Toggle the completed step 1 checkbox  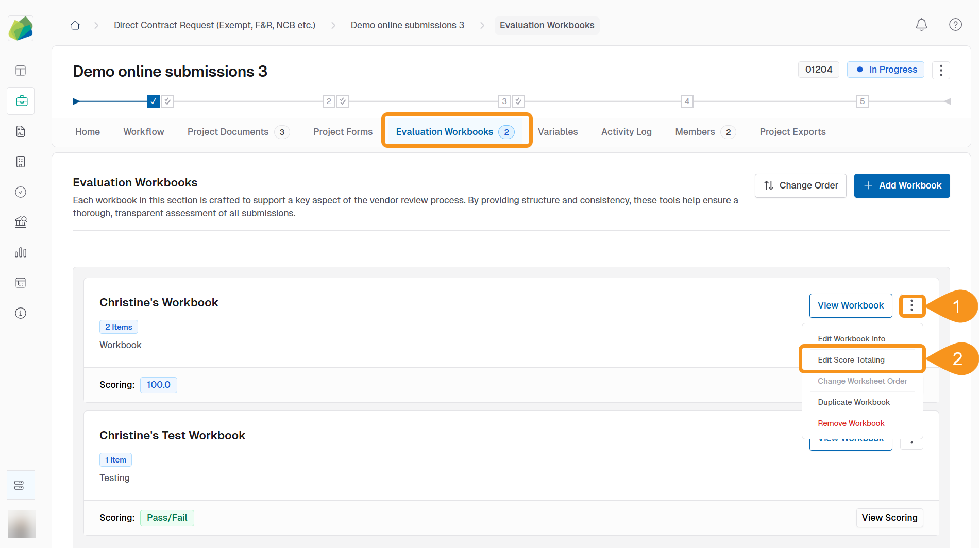[153, 101]
